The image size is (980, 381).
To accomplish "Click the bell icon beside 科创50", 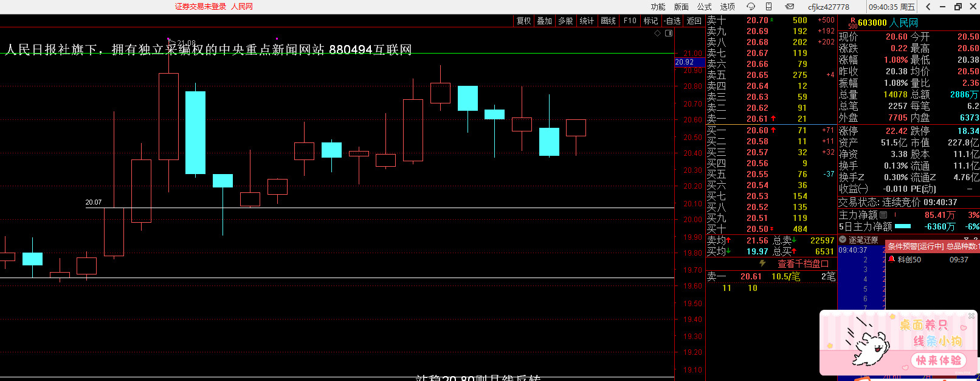I will [x=892, y=259].
